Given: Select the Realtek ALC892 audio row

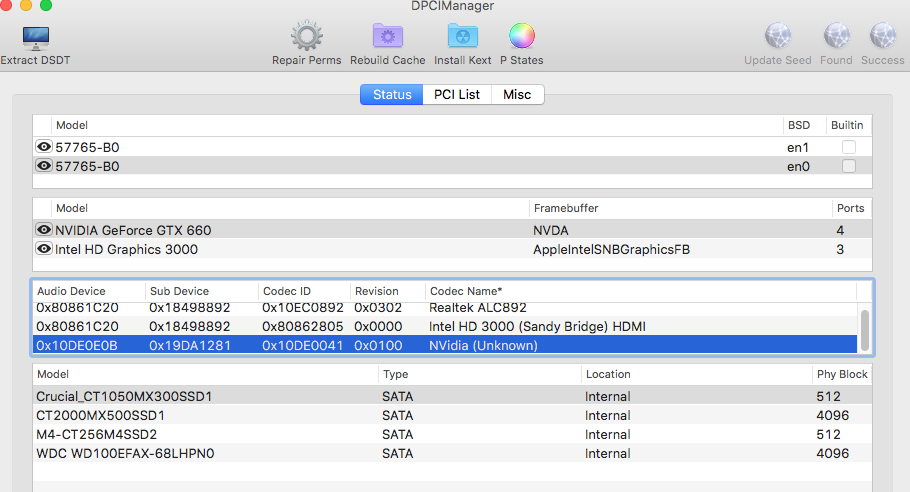Looking at the screenshot, I should pos(445,308).
